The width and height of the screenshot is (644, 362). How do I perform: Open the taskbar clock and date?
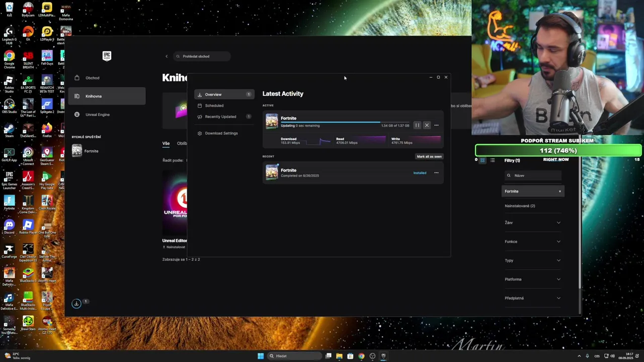626,356
